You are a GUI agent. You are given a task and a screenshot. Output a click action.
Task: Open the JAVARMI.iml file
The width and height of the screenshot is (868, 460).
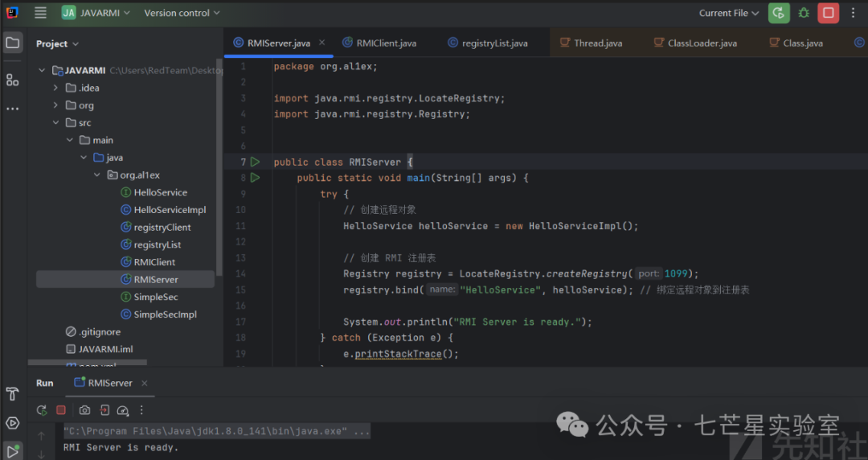(99, 349)
